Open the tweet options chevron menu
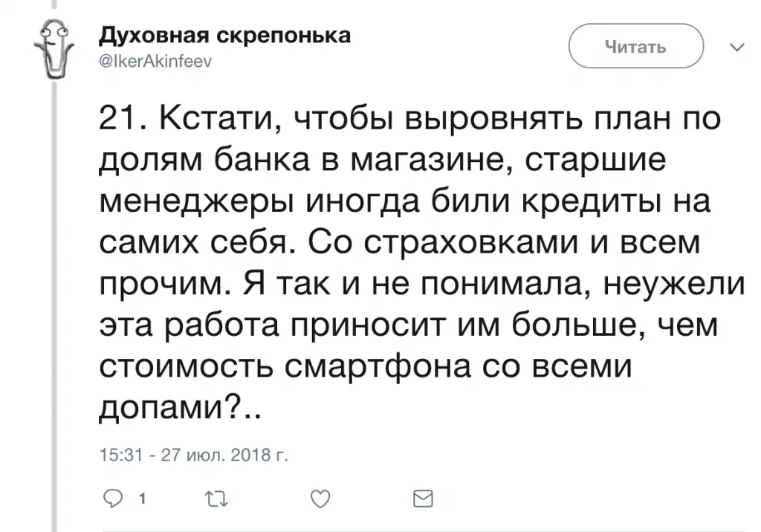Screen dimensions: 761x532 coord(736,48)
